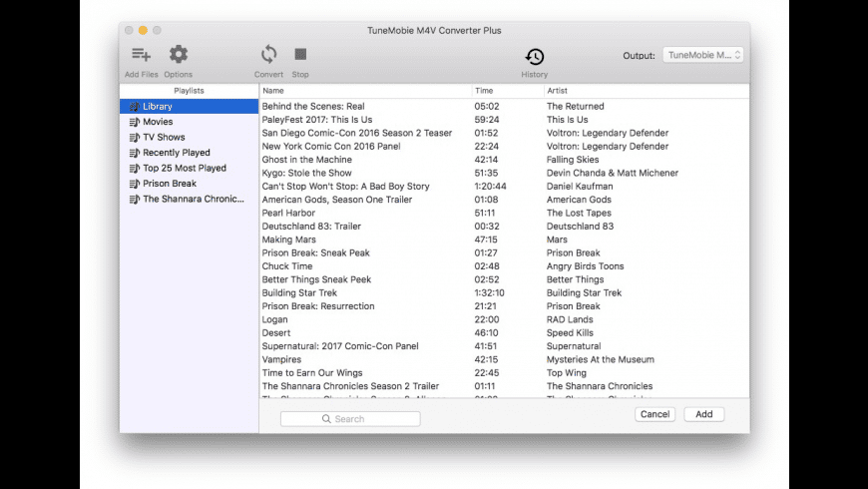
Task: Select the Prison Break playlist
Action: click(169, 184)
